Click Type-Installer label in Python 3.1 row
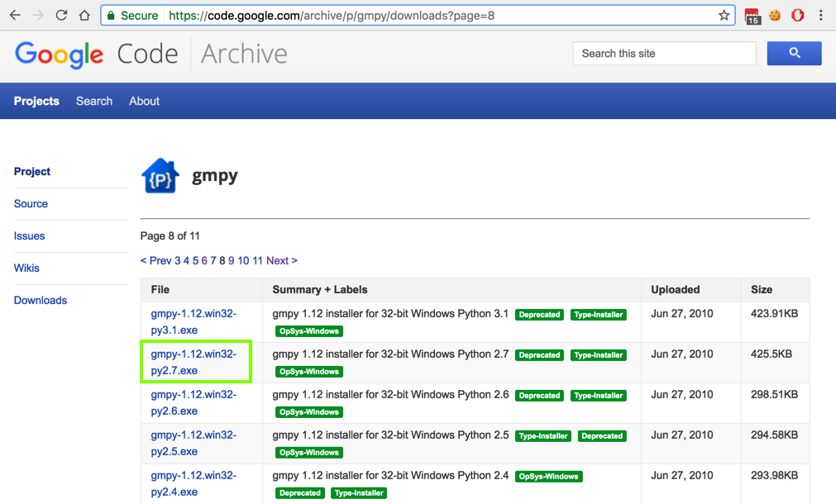Screen dimensions: 836x504 click(598, 315)
